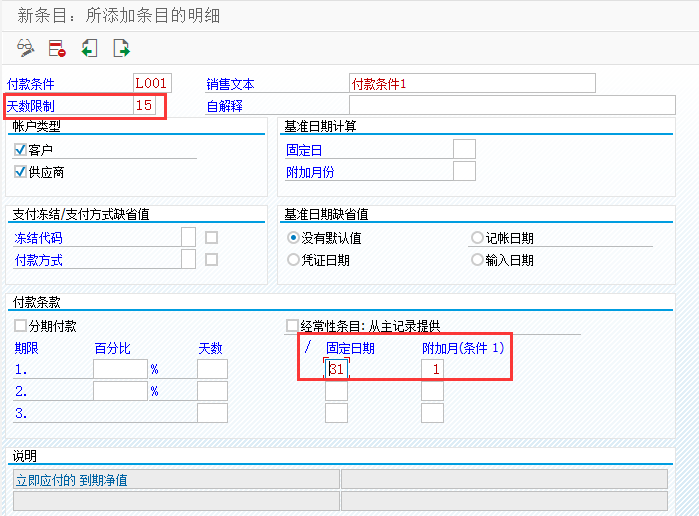Click third-row 附加月 empty field
This screenshot has height=516, width=699.
(432, 413)
